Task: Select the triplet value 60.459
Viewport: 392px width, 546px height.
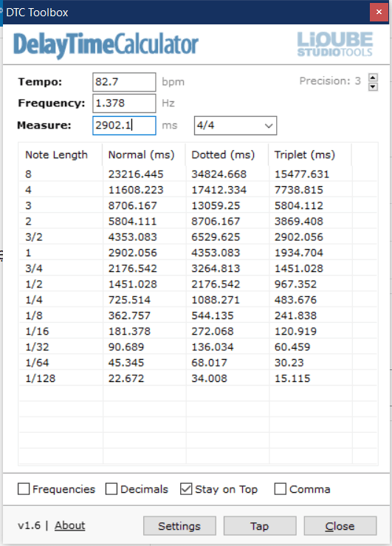Action: click(x=292, y=347)
